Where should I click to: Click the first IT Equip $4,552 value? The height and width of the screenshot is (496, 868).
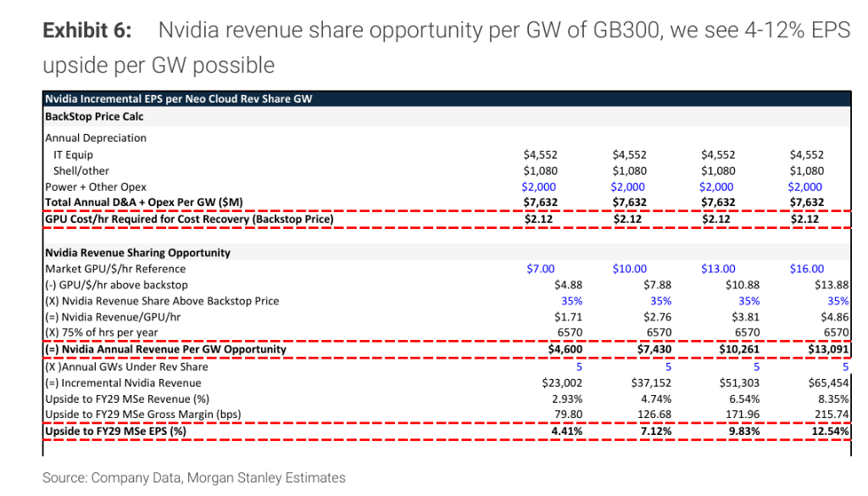coord(540,155)
